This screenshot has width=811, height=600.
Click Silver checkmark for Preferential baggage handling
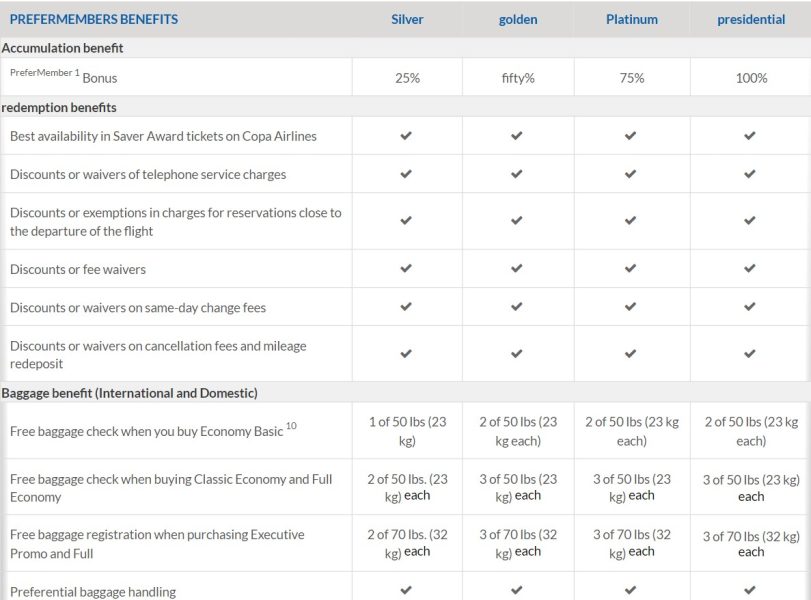point(406,590)
